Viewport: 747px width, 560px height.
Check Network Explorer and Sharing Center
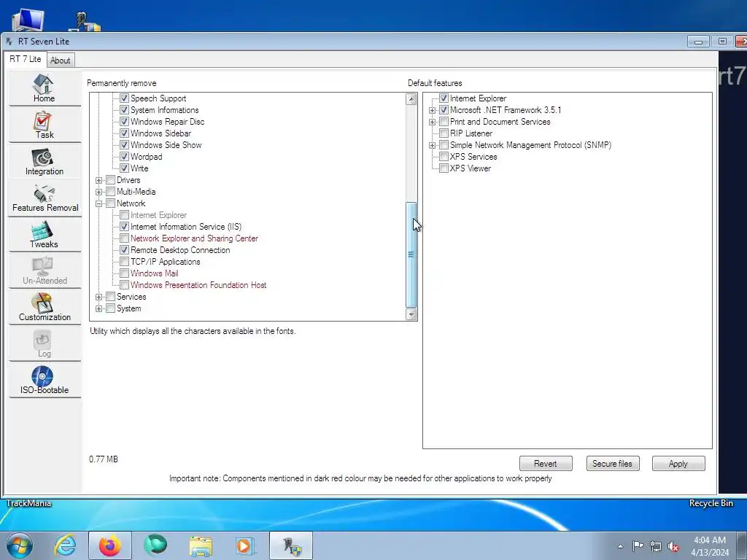[x=124, y=238]
